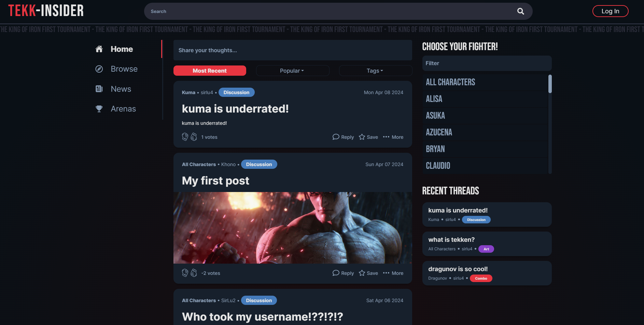
Task: Click the Combo tag in recent threads
Action: click(481, 278)
